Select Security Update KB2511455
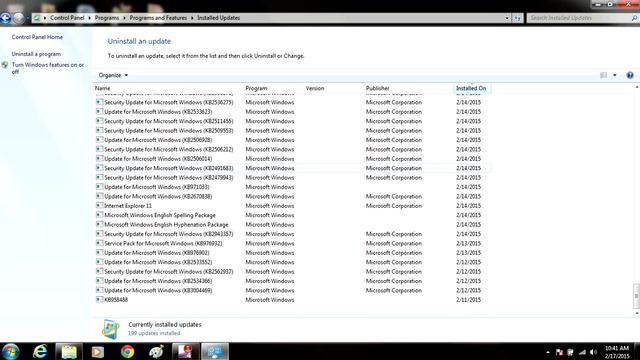Image resolution: width=640 pixels, height=360 pixels. 292,121
